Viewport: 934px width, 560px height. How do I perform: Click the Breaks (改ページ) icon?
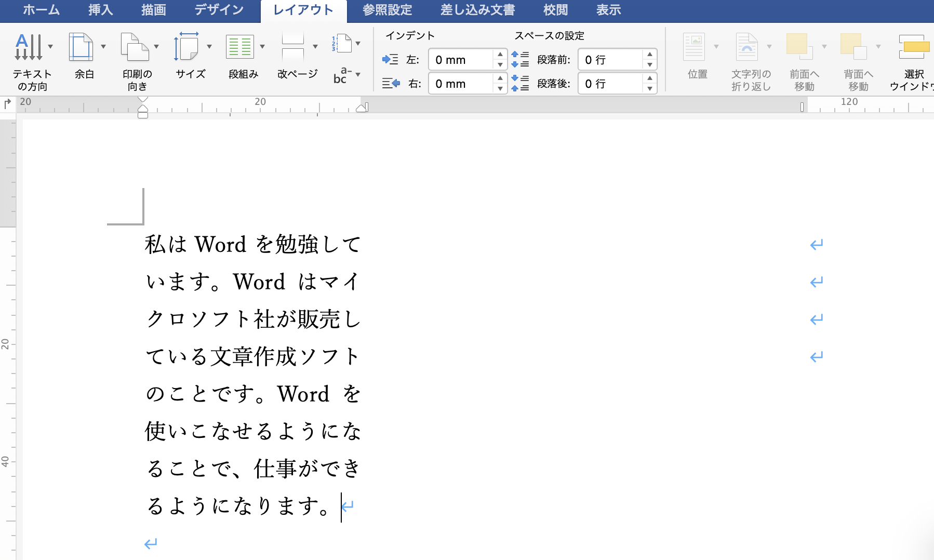[x=293, y=47]
